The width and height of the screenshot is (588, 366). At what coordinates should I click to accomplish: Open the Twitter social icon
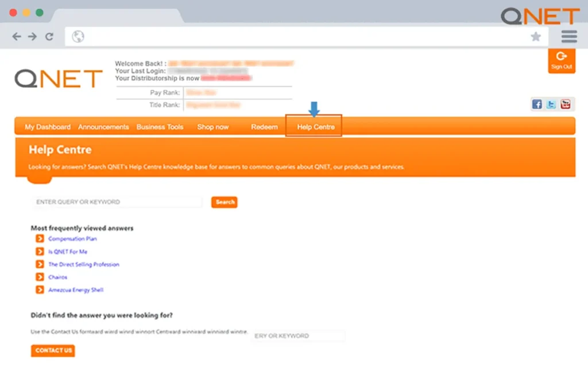click(x=551, y=104)
